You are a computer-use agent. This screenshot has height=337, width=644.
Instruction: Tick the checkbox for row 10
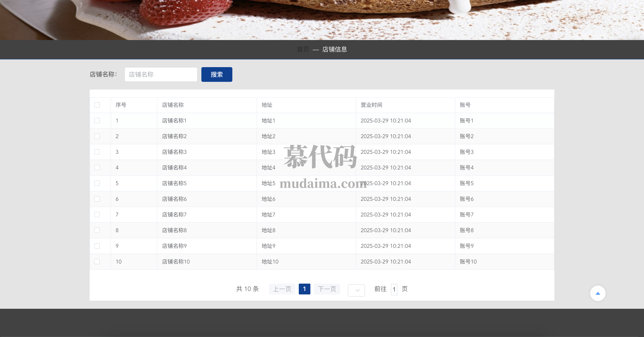97,262
